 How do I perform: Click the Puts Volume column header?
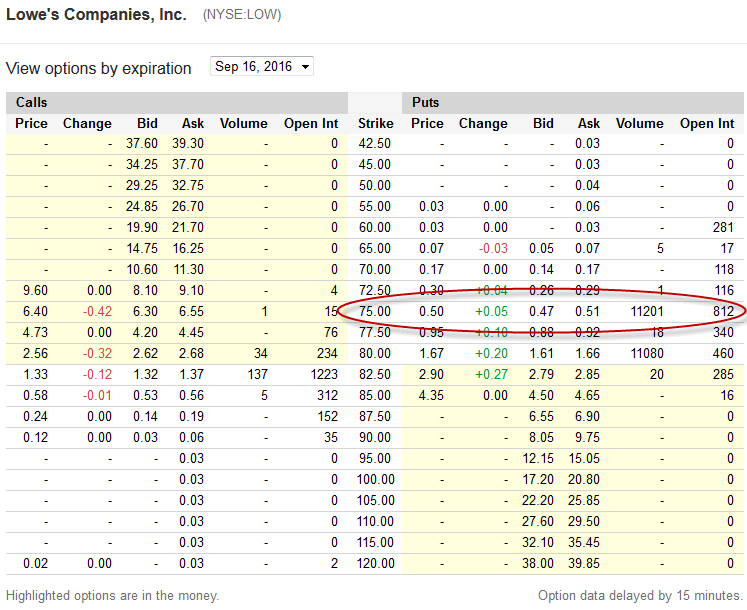[639, 123]
